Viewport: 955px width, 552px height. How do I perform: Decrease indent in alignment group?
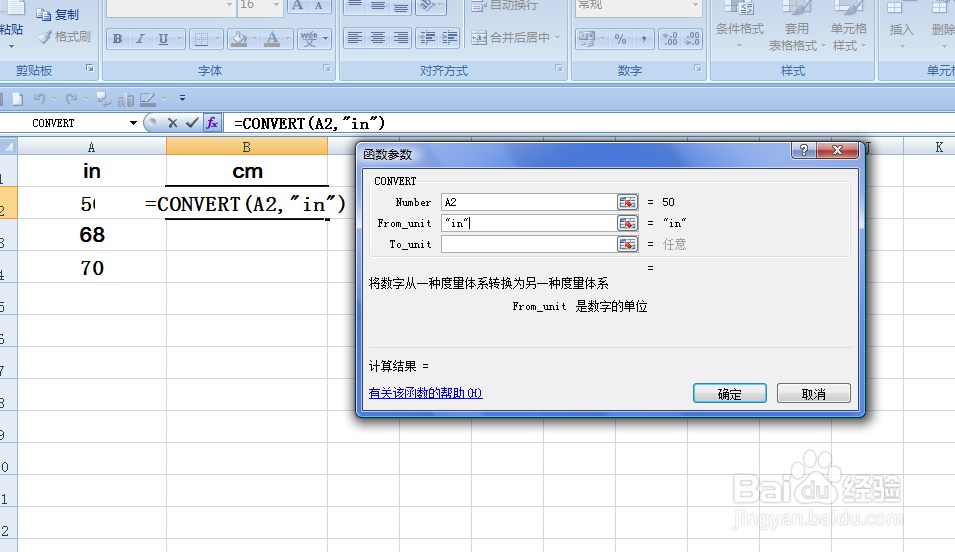tap(427, 38)
